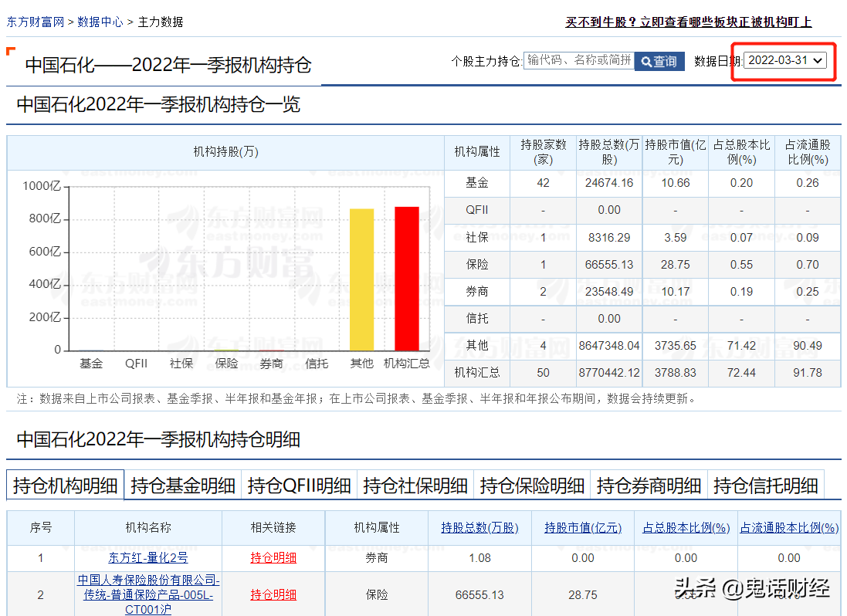Open the 数据日期 2022-03-31 dropdown
The height and width of the screenshot is (616, 847).
pyautogui.click(x=785, y=60)
